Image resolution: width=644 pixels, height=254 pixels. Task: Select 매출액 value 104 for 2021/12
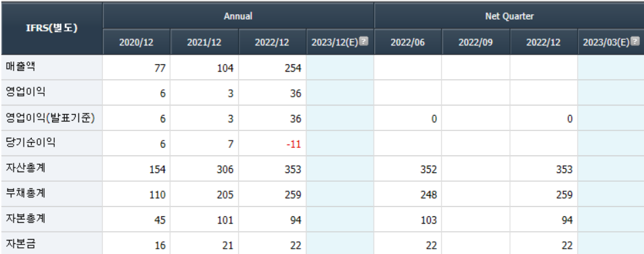[x=225, y=68]
